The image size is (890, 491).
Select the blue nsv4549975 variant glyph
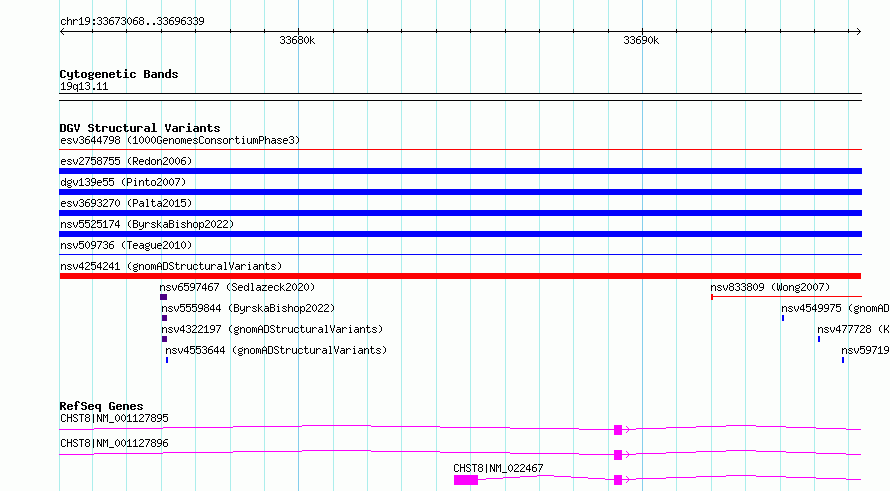coord(783,318)
